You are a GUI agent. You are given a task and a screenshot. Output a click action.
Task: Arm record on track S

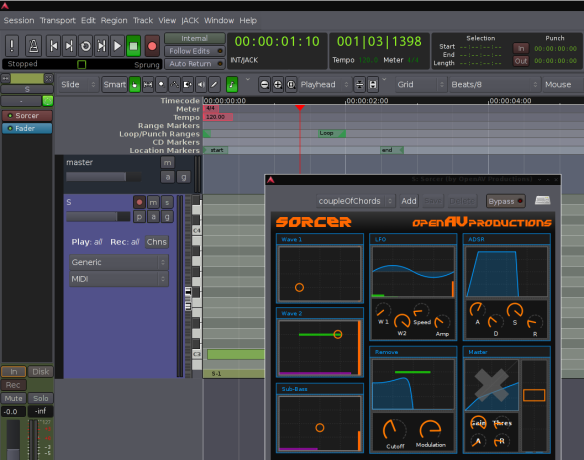[x=139, y=202]
